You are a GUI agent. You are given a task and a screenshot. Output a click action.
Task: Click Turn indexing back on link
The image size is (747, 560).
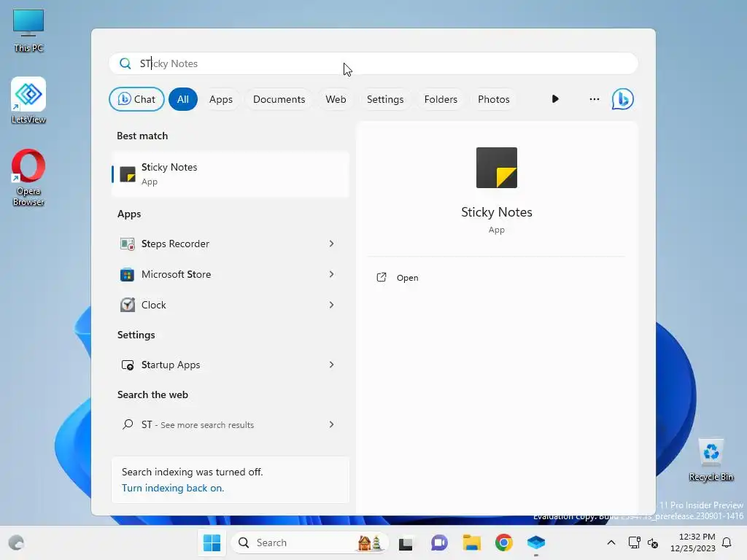coord(173,488)
